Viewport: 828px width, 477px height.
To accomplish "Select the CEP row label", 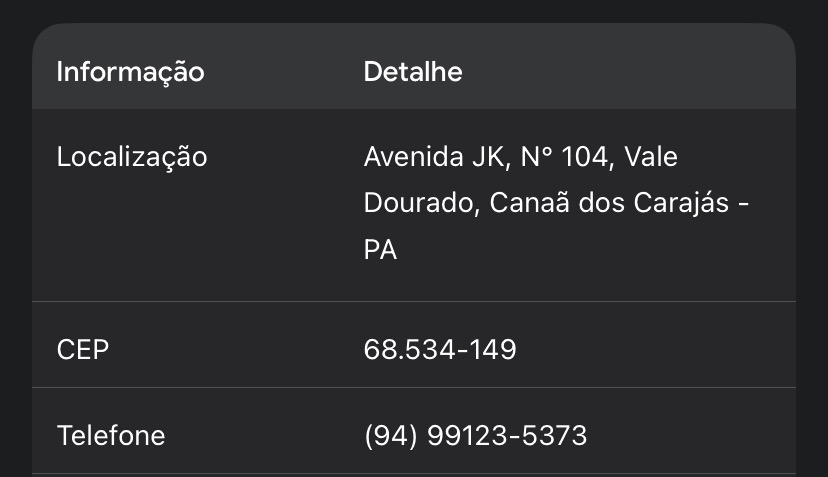I will tap(83, 350).
